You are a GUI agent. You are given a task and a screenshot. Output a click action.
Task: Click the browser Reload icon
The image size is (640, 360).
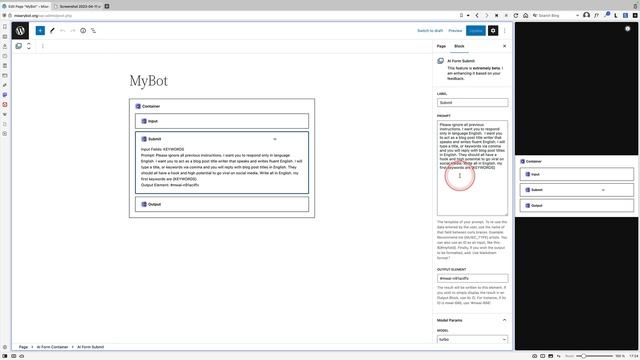coord(516,16)
